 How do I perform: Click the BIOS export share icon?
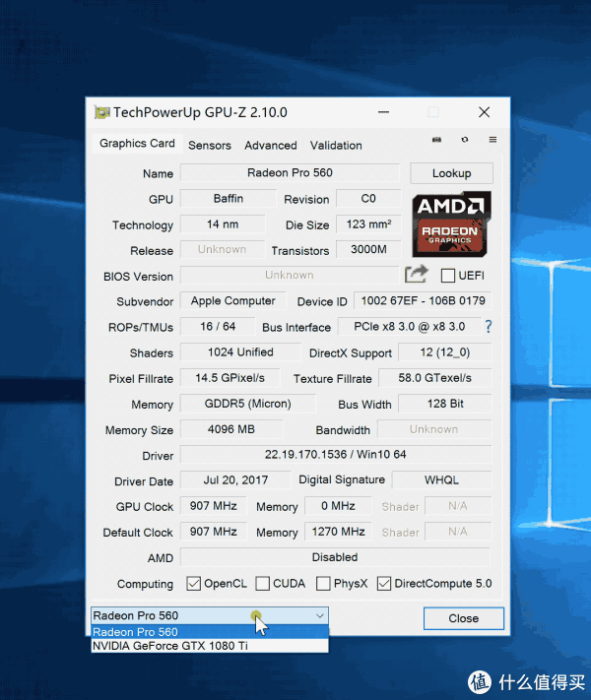(x=416, y=274)
